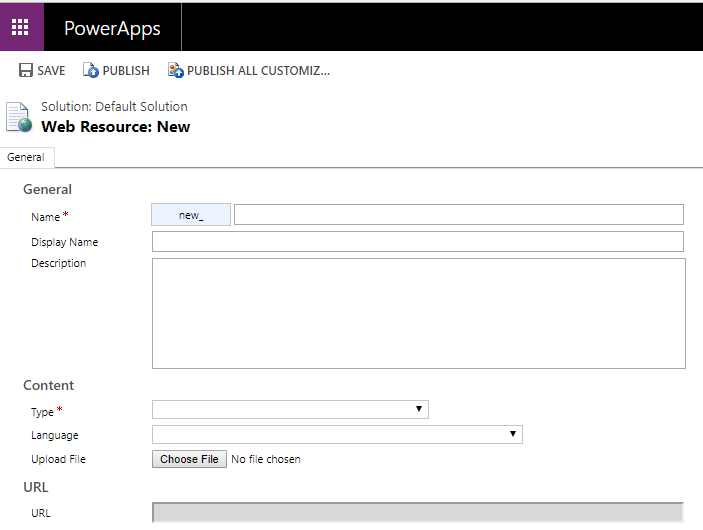Click into the Description text area
The image size is (703, 530).
point(419,313)
